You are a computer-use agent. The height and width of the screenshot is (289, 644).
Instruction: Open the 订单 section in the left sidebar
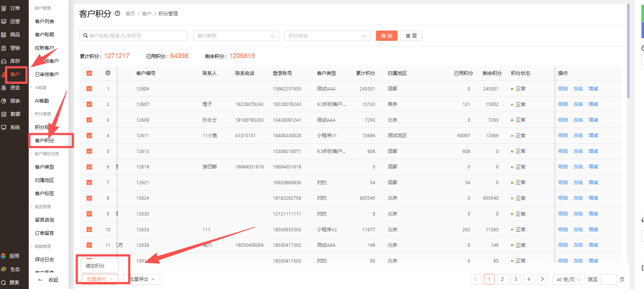[11, 8]
